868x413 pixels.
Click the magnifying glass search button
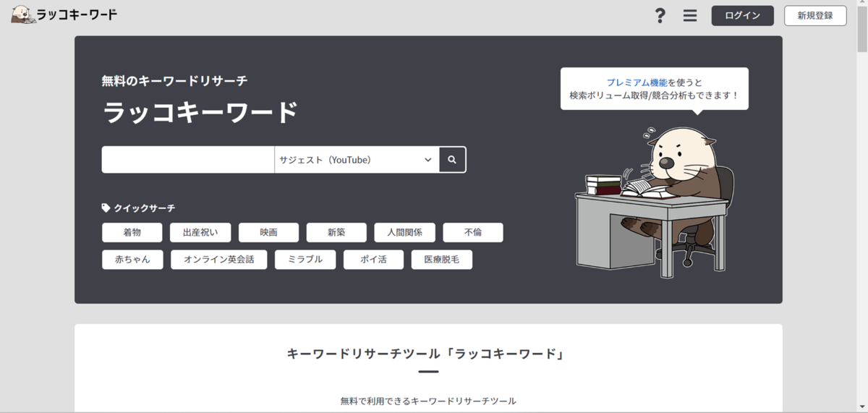[452, 160]
